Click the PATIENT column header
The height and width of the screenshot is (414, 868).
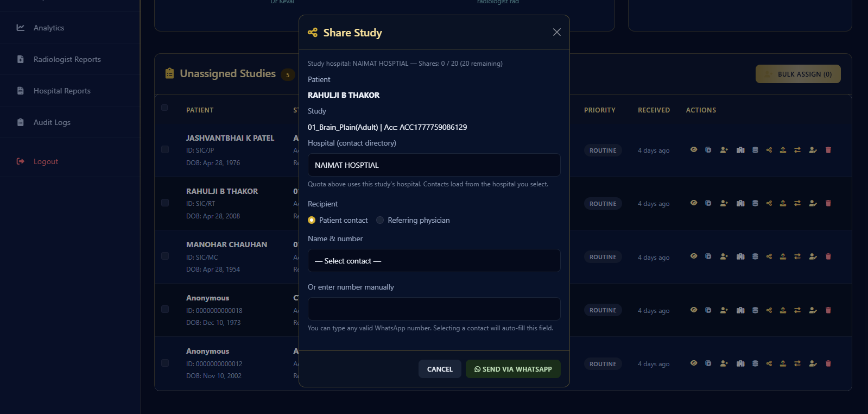tap(200, 110)
